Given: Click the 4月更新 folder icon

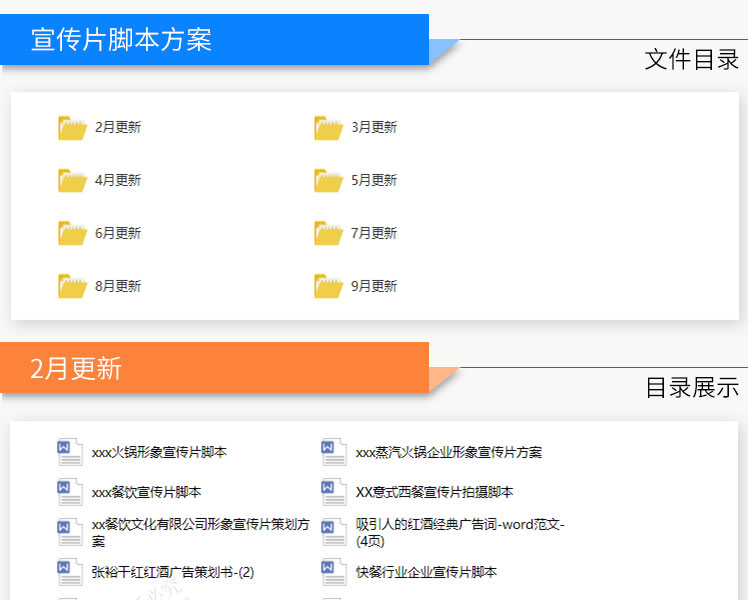Looking at the screenshot, I should tap(72, 181).
